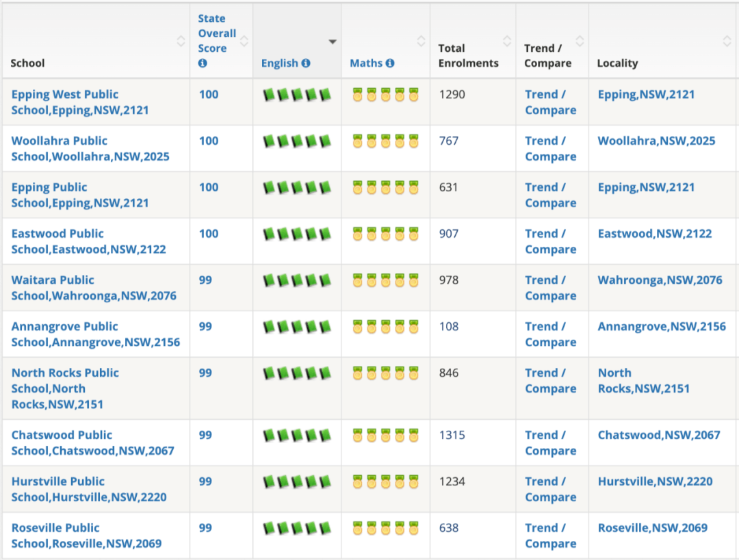739x560 pixels.
Task: Open Epping West Public School link
Action: (x=80, y=102)
